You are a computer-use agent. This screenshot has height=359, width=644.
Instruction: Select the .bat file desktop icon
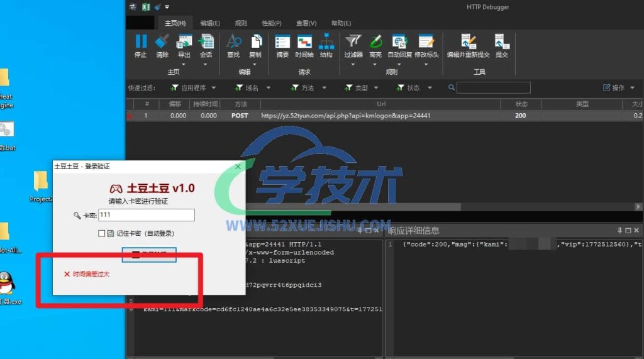tap(6, 130)
